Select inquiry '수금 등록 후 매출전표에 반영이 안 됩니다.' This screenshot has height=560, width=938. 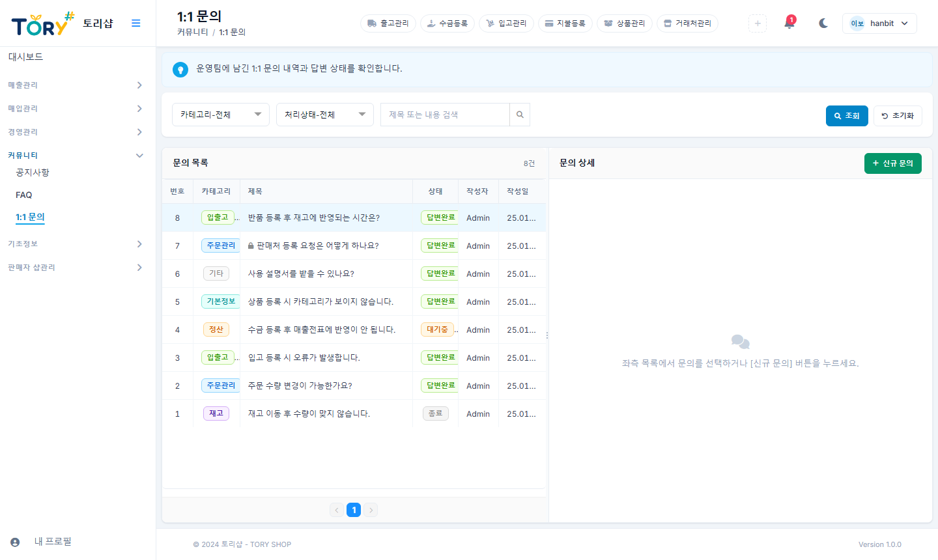tap(354, 330)
